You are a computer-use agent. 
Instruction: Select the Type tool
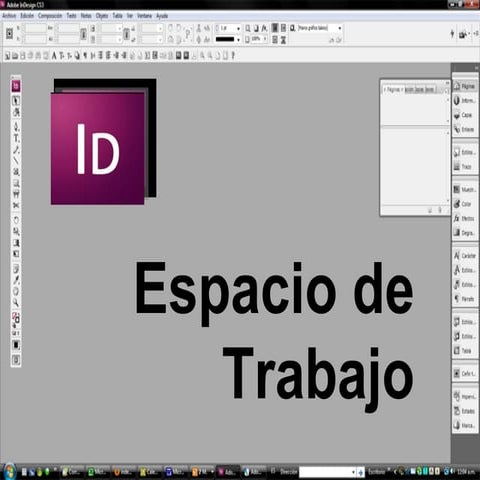(16, 138)
